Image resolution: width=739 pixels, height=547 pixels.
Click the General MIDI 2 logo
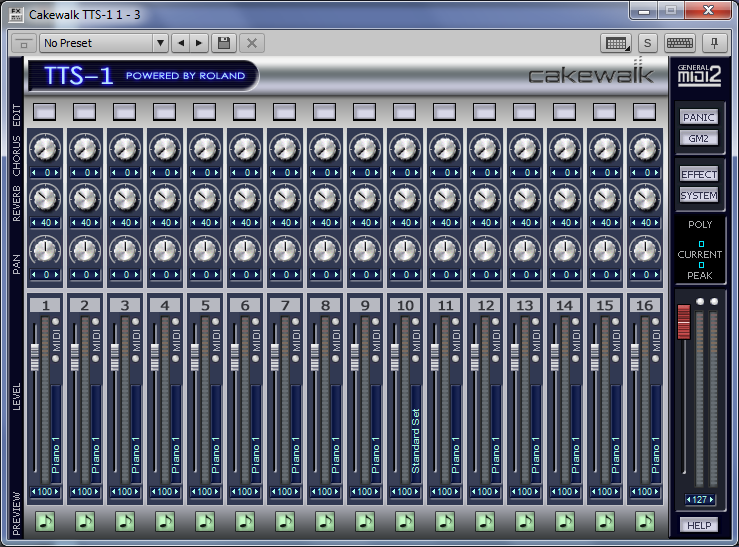pyautogui.click(x=699, y=74)
